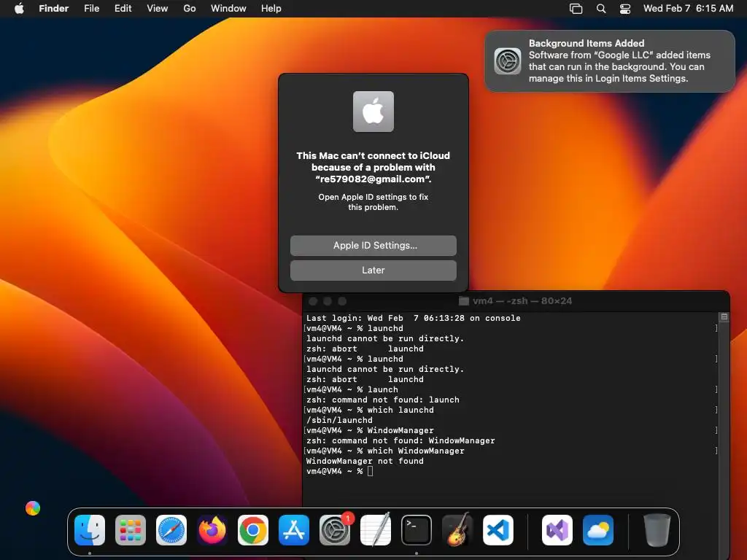Open the Window menu
The width and height of the screenshot is (747, 560).
[x=228, y=9]
